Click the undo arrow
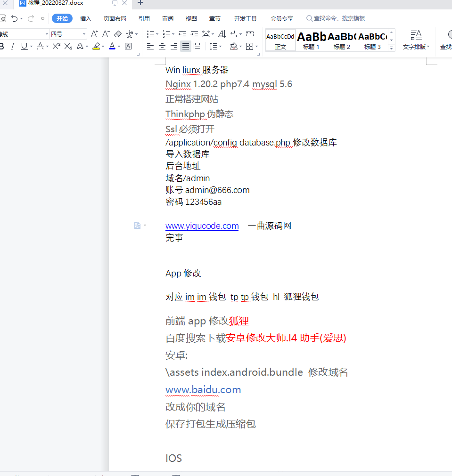 (15, 18)
